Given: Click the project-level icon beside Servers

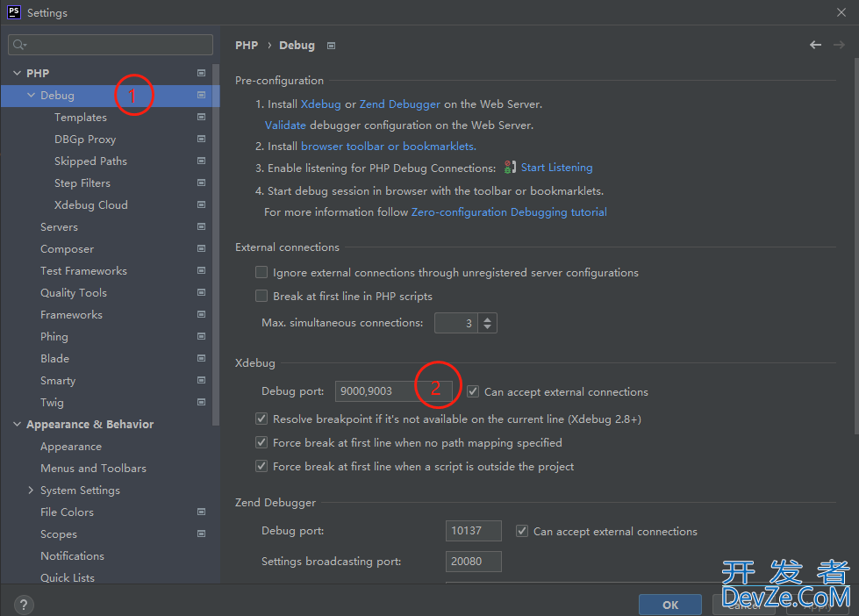Looking at the screenshot, I should point(201,226).
